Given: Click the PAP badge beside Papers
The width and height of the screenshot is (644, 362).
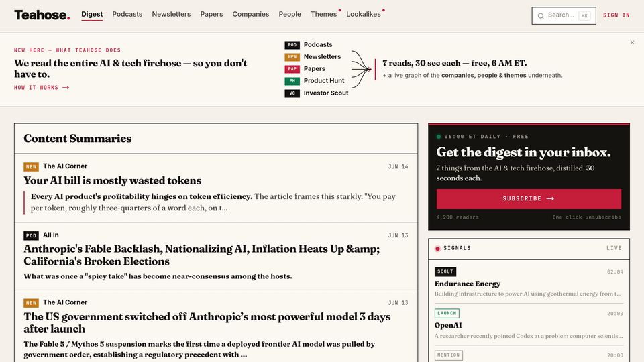Looking at the screenshot, I should pyautogui.click(x=292, y=69).
